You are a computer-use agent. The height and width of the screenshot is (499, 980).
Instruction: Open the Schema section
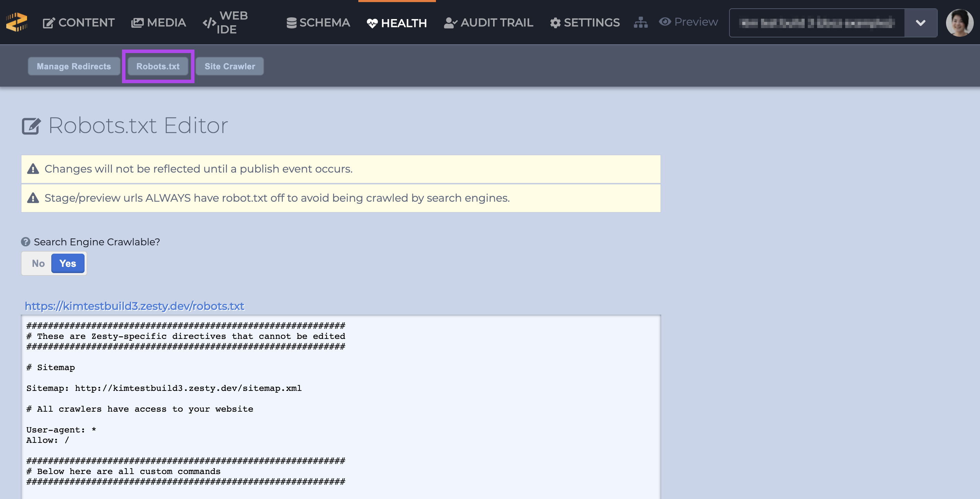[318, 23]
